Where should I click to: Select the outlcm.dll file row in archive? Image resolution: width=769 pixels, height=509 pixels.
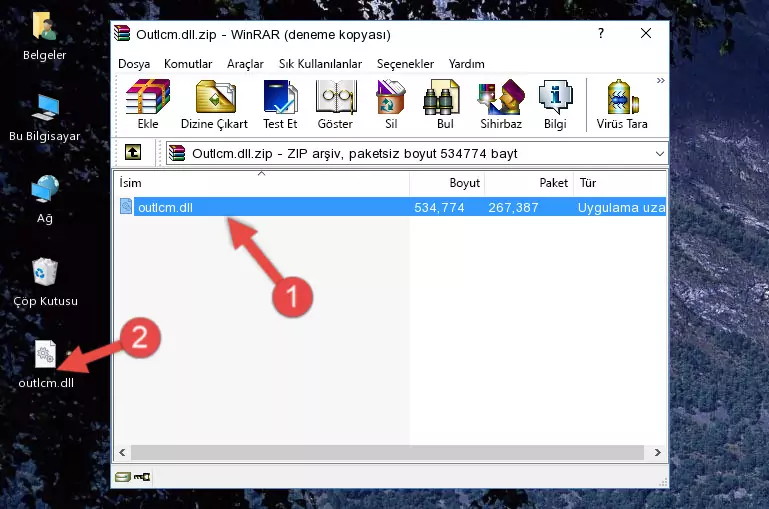pos(392,207)
